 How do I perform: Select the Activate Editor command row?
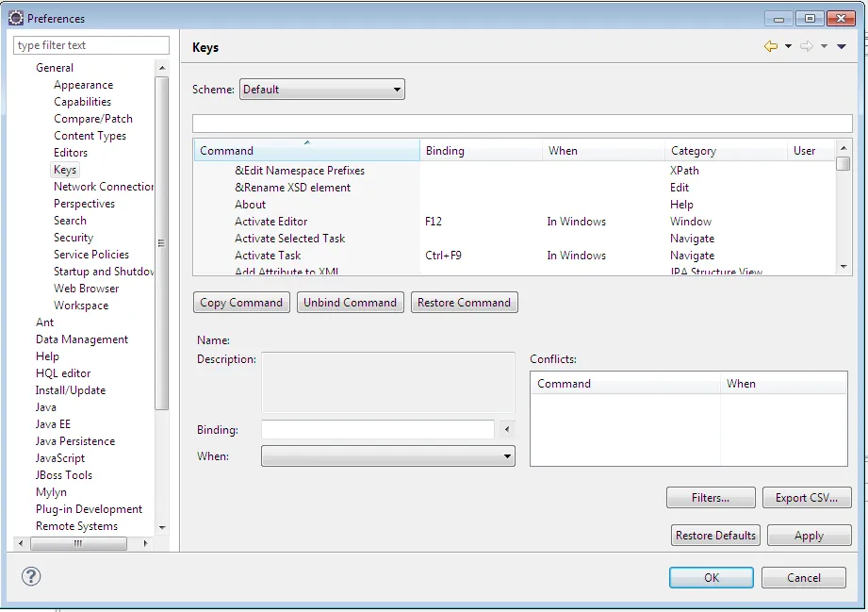(x=514, y=222)
